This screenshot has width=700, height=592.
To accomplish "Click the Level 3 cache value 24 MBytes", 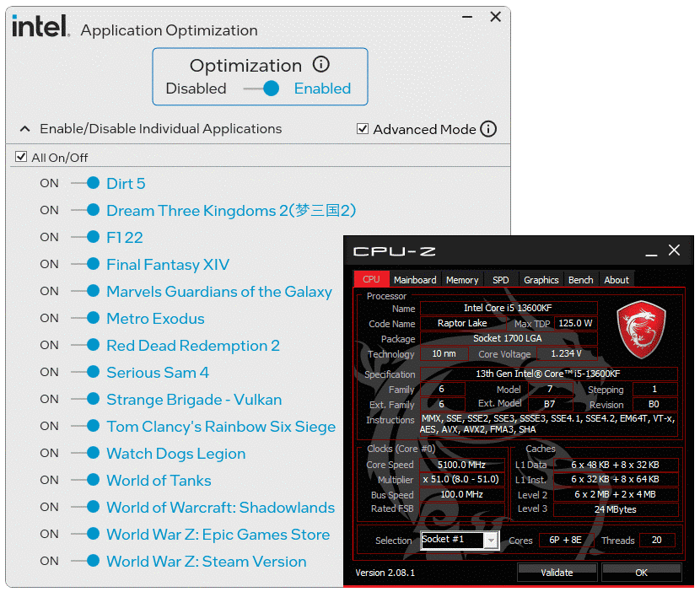I will pyautogui.click(x=616, y=509).
